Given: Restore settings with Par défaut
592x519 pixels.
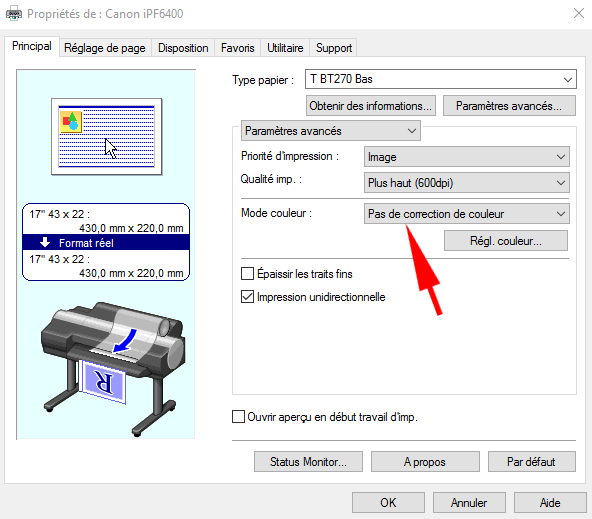Looking at the screenshot, I should point(532,462).
